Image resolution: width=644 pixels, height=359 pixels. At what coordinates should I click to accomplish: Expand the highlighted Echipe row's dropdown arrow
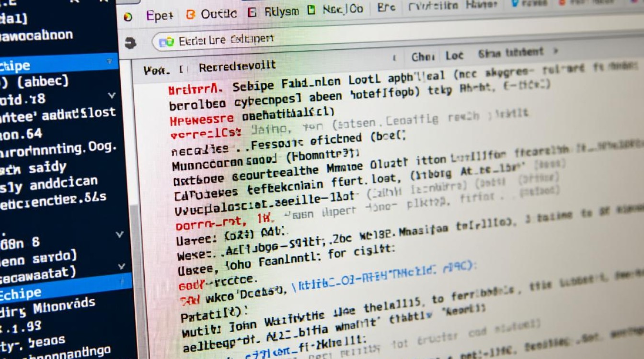click(x=110, y=61)
